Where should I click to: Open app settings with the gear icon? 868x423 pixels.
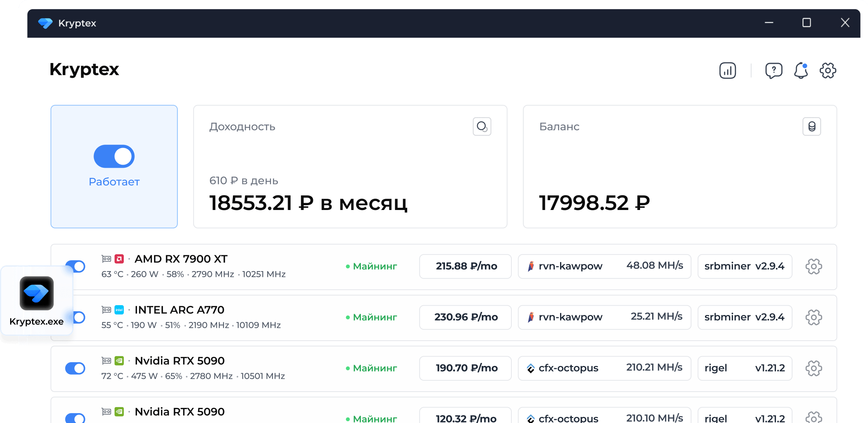828,70
